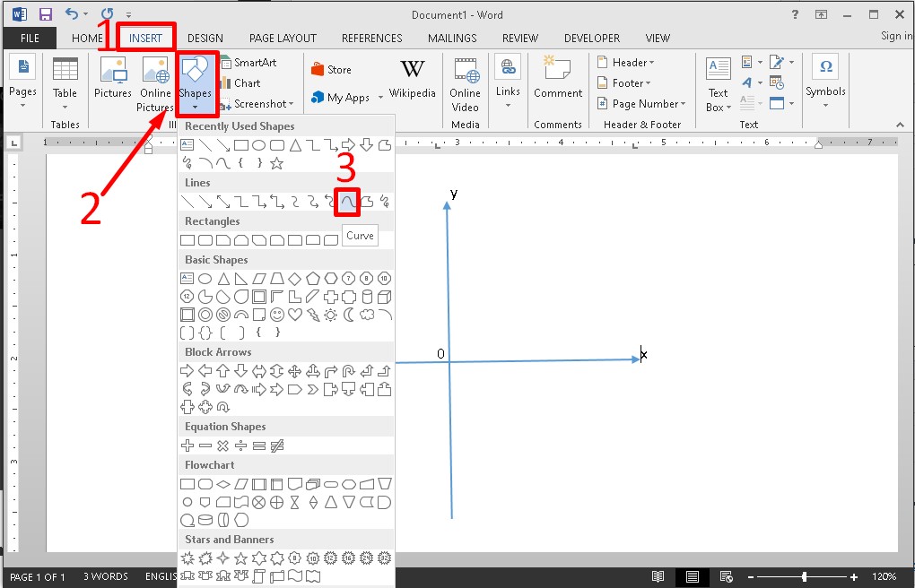Save the document from the Quick Access Toolbar
Screen dimensions: 915x588
click(x=45, y=14)
